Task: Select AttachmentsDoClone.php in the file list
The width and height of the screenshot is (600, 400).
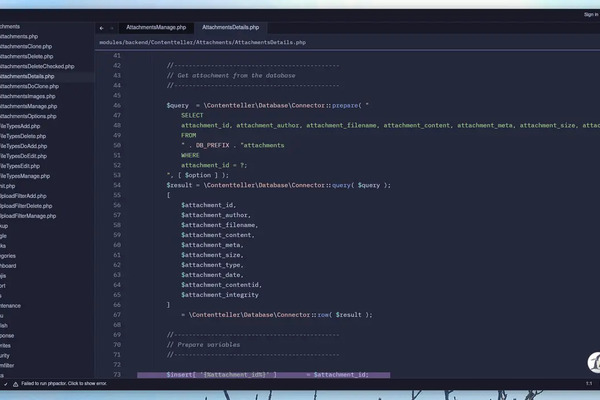Action: pyautogui.click(x=29, y=86)
